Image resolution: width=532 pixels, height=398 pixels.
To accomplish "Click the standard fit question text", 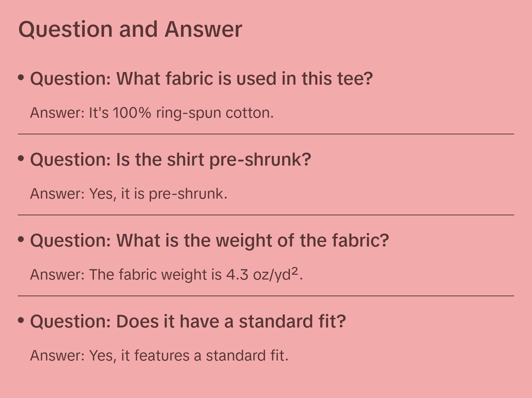I will (x=188, y=322).
